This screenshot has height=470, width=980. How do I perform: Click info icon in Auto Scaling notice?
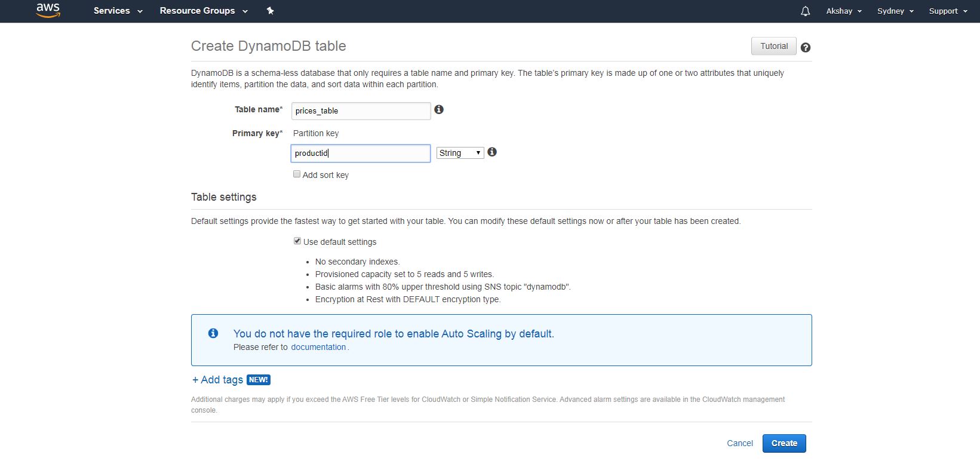click(213, 333)
